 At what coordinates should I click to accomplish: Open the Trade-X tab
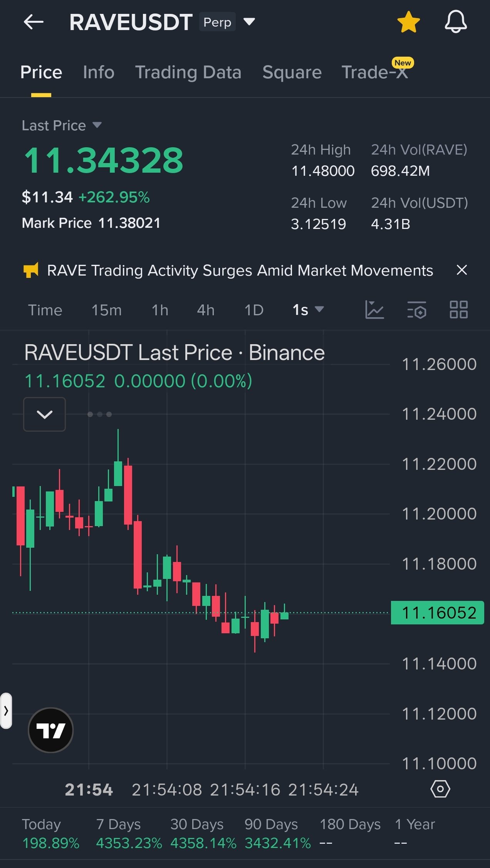(x=375, y=72)
